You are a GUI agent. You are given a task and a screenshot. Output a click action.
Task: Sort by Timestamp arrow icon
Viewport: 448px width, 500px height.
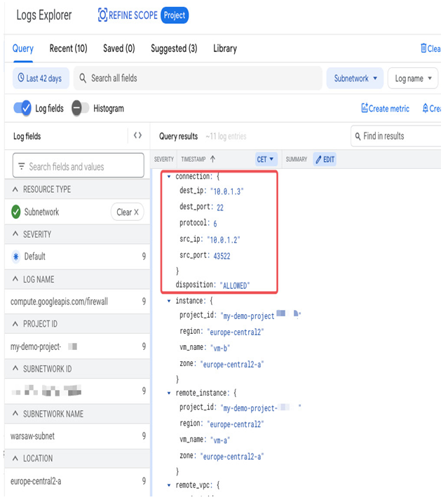point(212,158)
